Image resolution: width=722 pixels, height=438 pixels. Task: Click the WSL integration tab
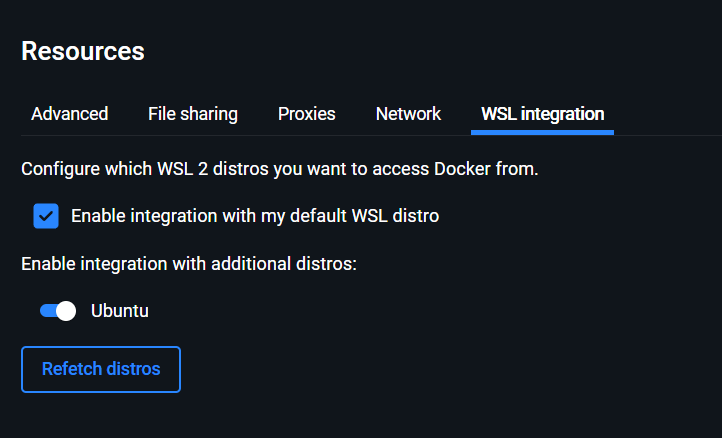542,114
